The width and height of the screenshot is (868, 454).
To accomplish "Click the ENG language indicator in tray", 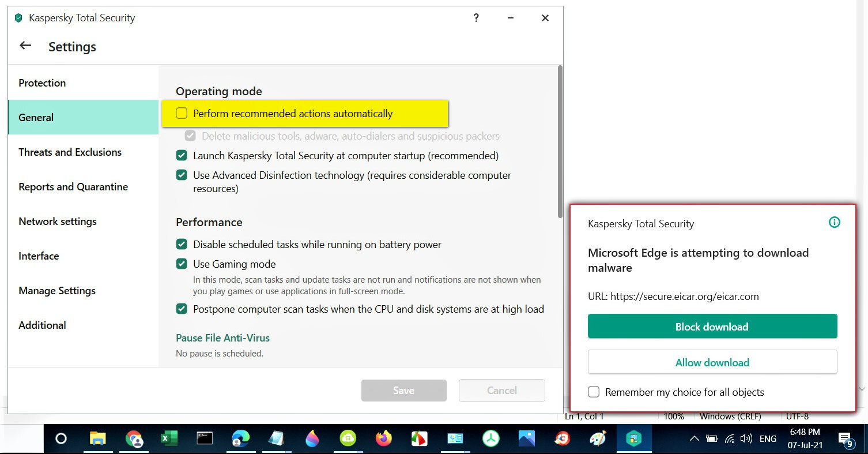I will pyautogui.click(x=768, y=439).
